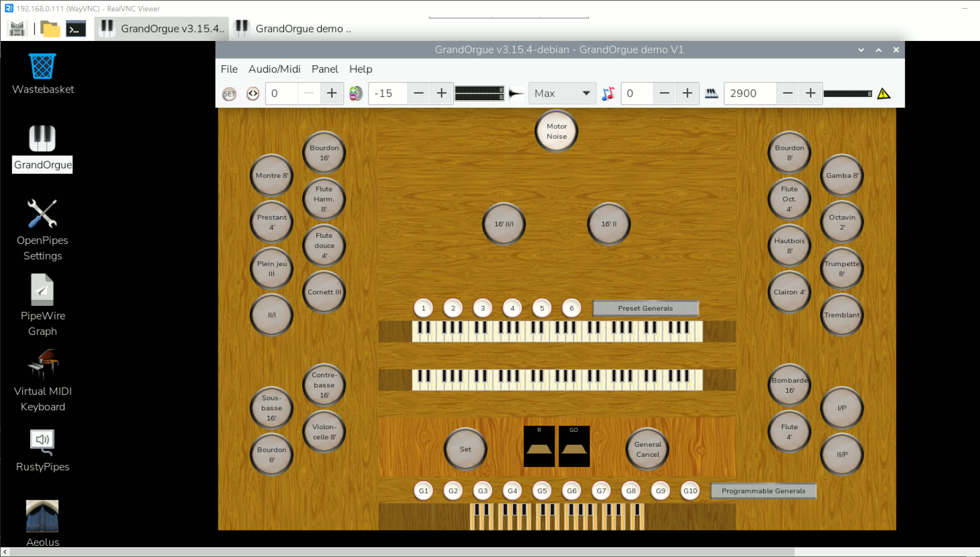Decrease volume with the minus next to -15
The image size is (980, 557).
pos(419,93)
